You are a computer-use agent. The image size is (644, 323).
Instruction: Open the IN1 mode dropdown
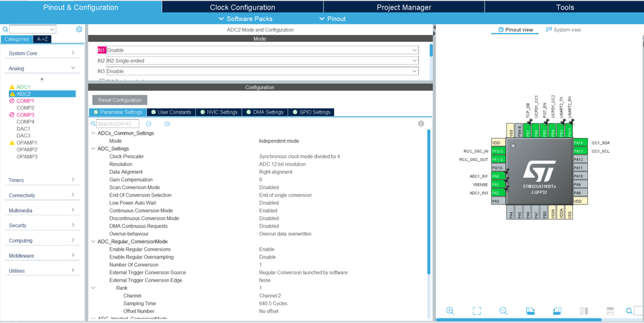coord(262,50)
